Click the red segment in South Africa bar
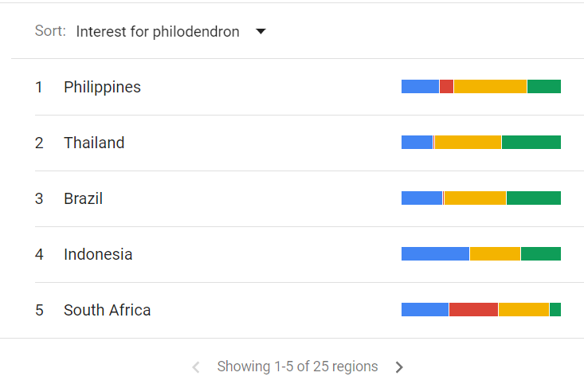Viewport: 584px width, 392px height. pyautogui.click(x=473, y=310)
